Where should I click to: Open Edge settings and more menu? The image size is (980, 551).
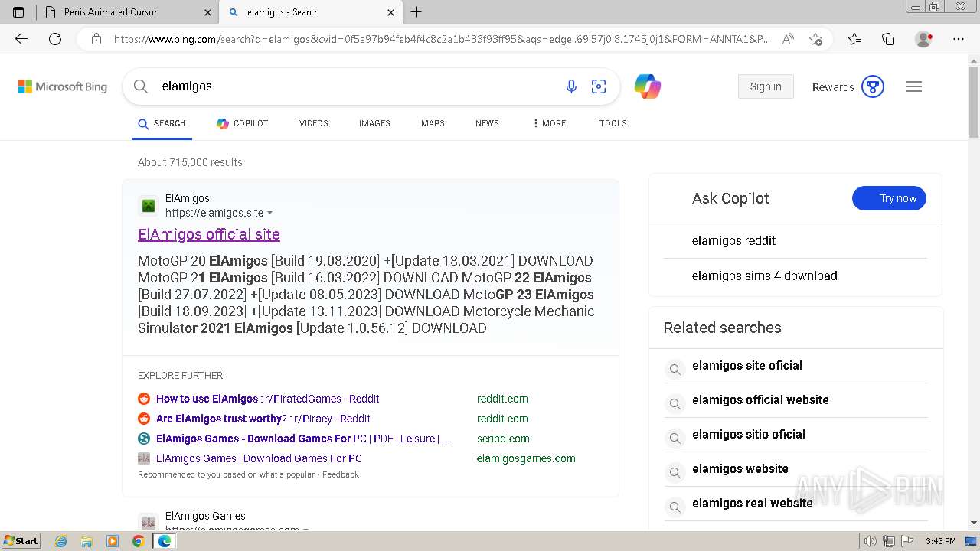click(959, 39)
